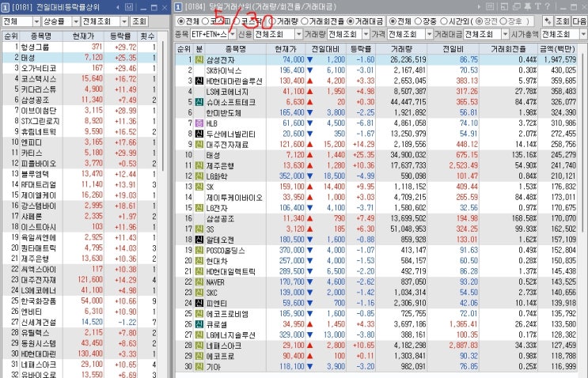The image size is (588, 378).
Task: Sort by 전일대비 column header in window 0184
Action: [325, 49]
